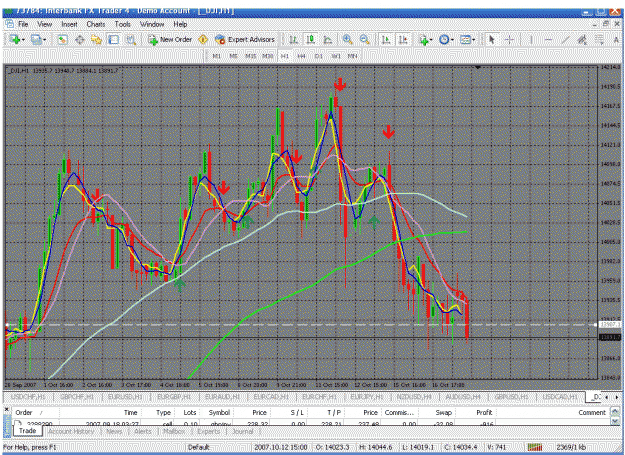Select the Trendline drawing tool
This screenshot has width=625, height=455.
(565, 39)
